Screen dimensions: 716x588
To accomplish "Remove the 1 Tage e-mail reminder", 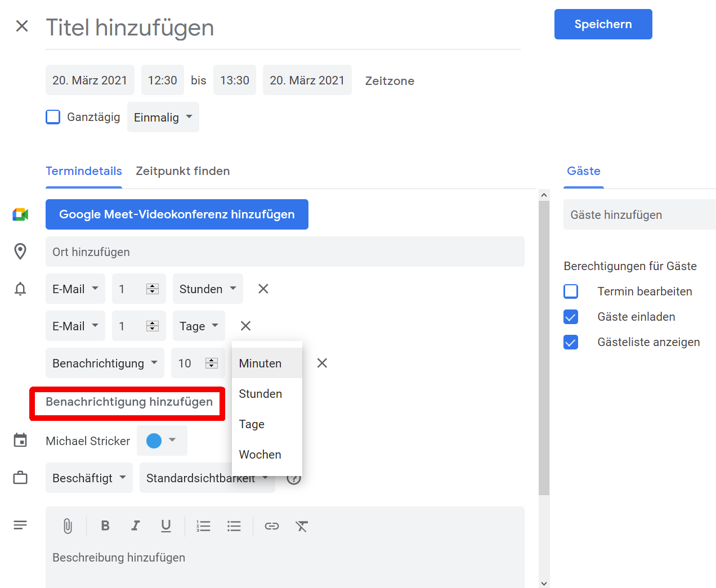I will (245, 326).
